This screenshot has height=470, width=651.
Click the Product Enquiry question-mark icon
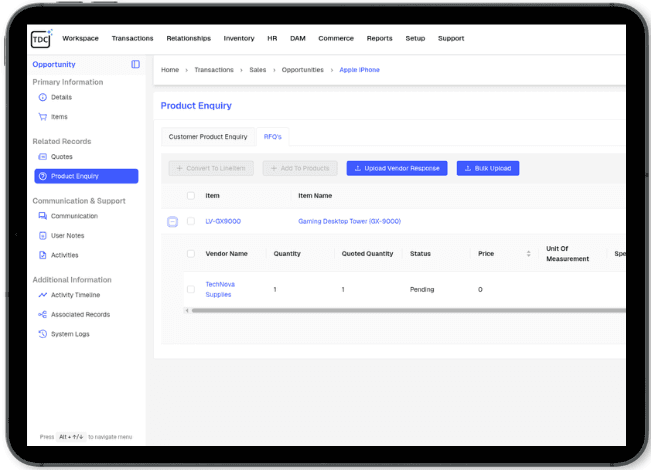click(42, 176)
